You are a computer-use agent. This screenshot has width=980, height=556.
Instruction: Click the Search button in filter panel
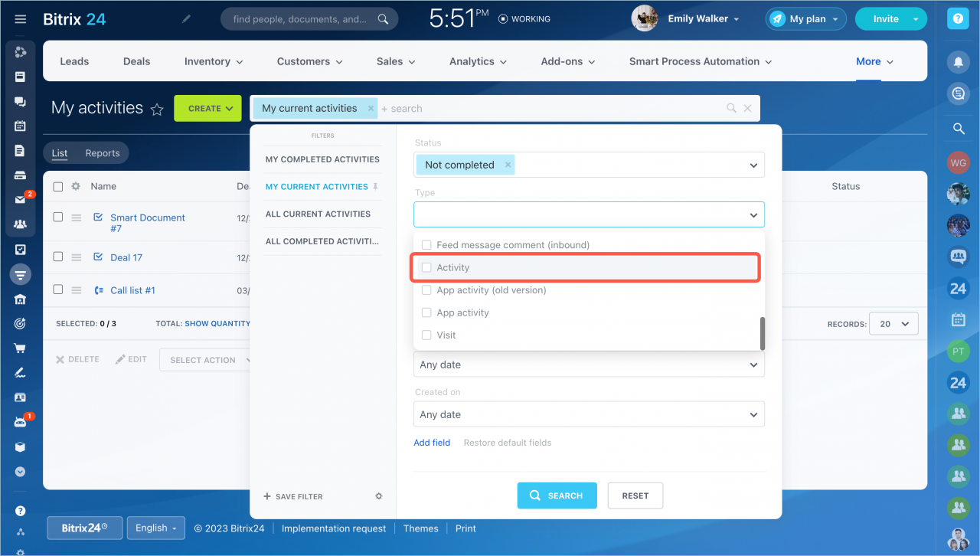557,495
